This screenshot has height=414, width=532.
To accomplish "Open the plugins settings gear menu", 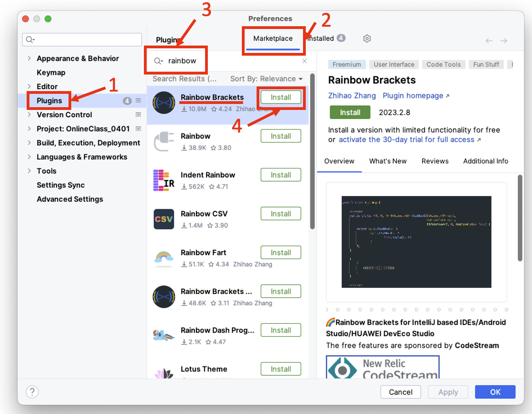I will point(367,39).
